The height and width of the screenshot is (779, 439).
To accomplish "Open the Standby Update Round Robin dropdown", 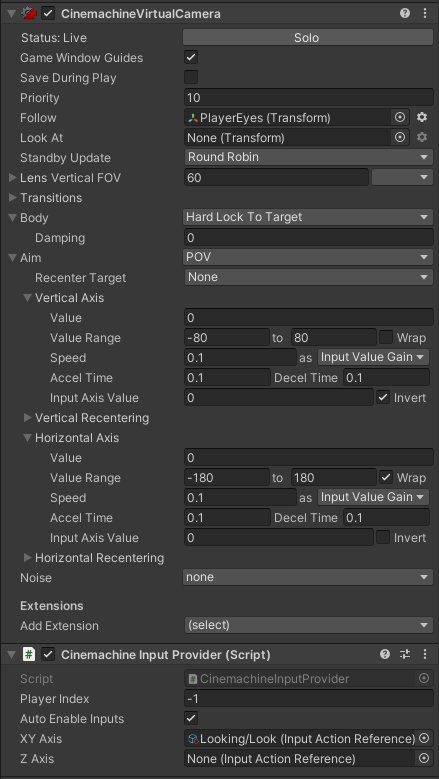I will 308,157.
